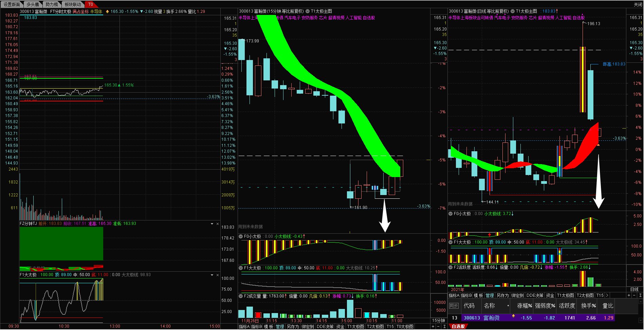Click the yellow marker icon in 富瀚微 table row
The image size is (644, 330).
513,316
